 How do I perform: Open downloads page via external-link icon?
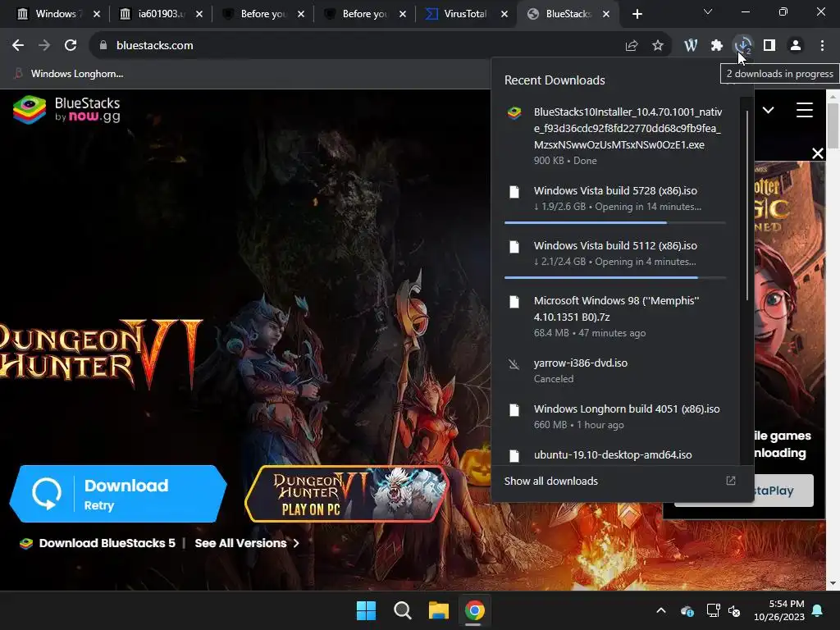(731, 481)
